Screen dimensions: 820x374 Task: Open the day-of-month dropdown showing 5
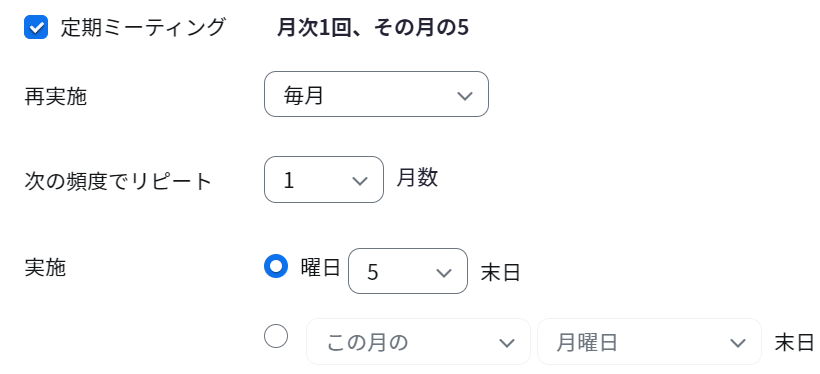407,271
